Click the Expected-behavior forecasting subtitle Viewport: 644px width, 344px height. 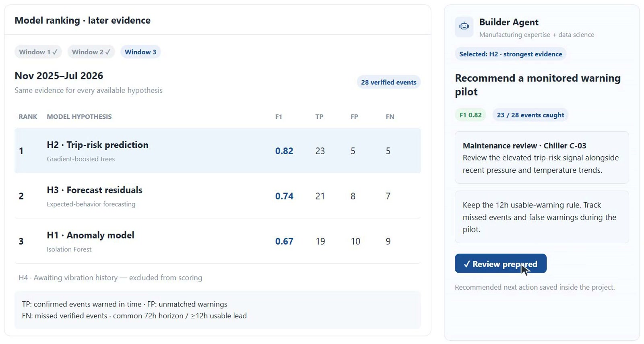pyautogui.click(x=91, y=204)
